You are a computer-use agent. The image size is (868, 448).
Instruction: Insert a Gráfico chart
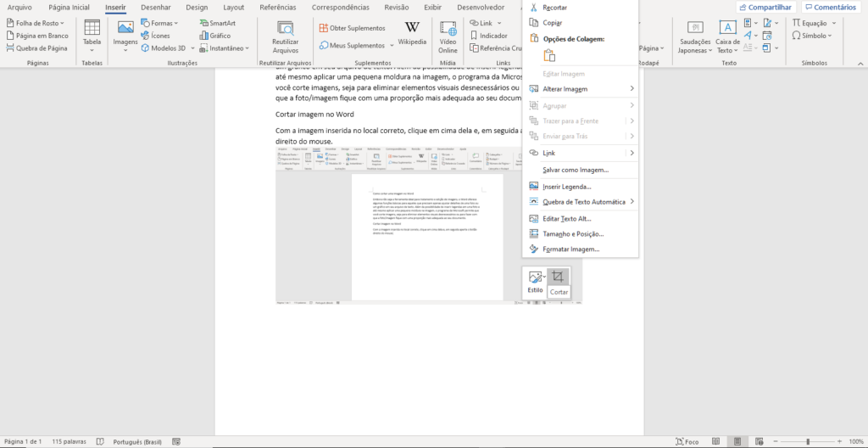click(x=214, y=36)
